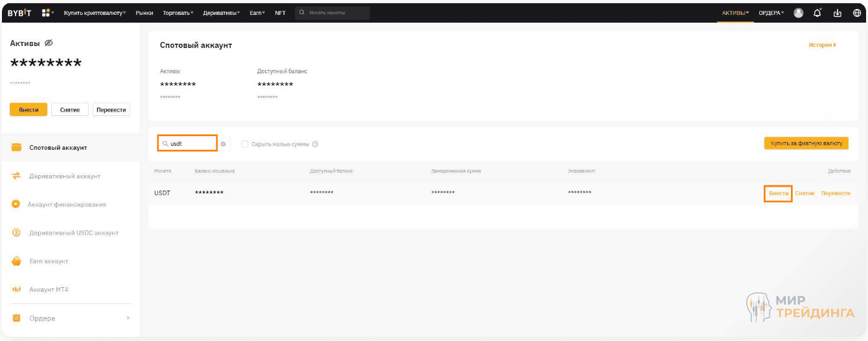Screen dimensions: 868x341
Task: Click the 'Купить за фиатную валюту' button
Action: pos(806,143)
